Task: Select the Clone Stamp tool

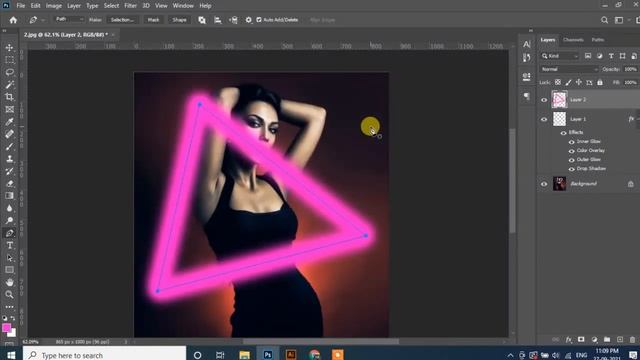Action: (x=9, y=159)
